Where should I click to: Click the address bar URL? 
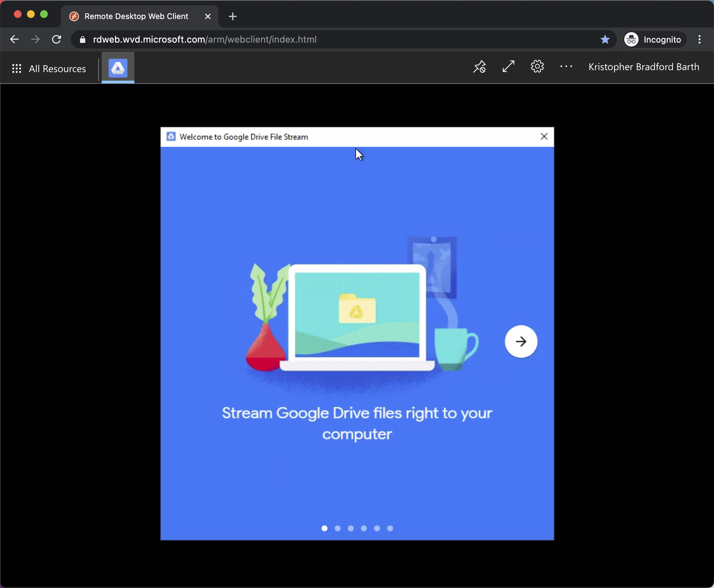(x=205, y=39)
